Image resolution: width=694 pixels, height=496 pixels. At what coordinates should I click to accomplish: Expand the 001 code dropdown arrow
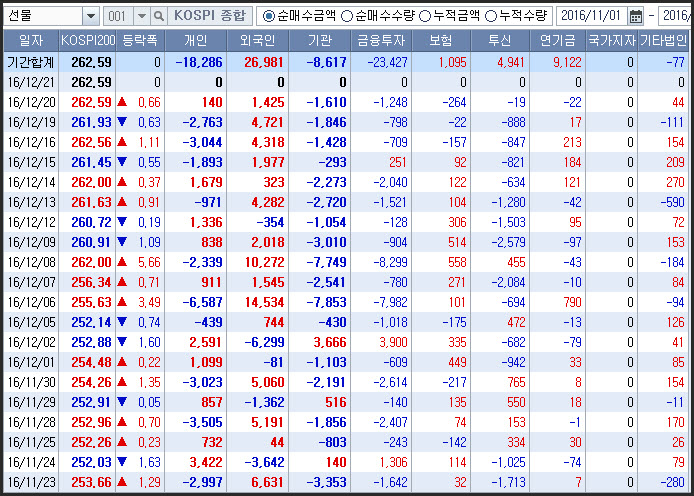[142, 16]
